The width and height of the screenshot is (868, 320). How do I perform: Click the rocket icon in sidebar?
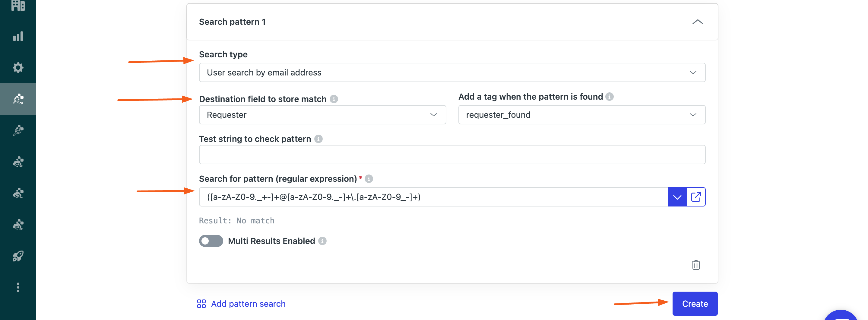pos(18,256)
